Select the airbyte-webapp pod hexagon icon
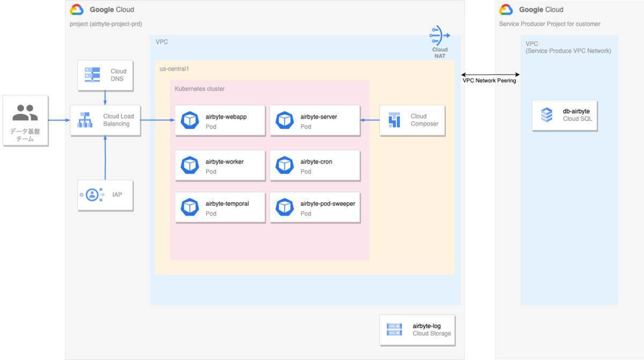Viewport: 644px width, 360px height. click(190, 120)
